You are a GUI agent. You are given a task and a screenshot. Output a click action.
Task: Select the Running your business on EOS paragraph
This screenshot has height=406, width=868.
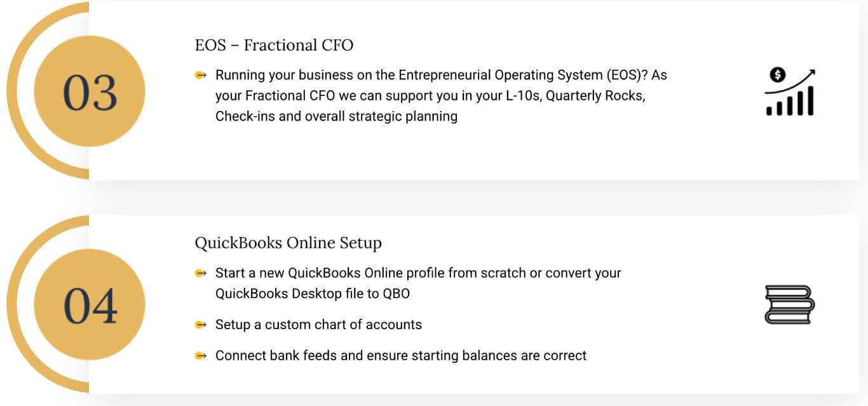[x=441, y=95]
